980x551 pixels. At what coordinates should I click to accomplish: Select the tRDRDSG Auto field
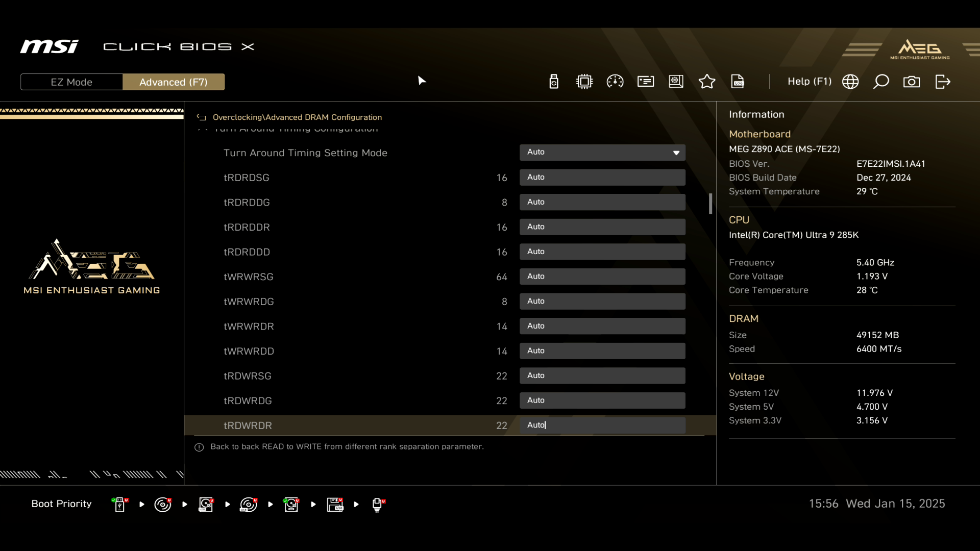602,178
